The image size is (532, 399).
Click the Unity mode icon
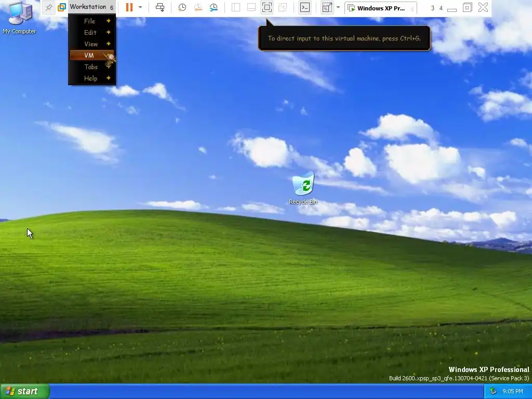point(283,7)
